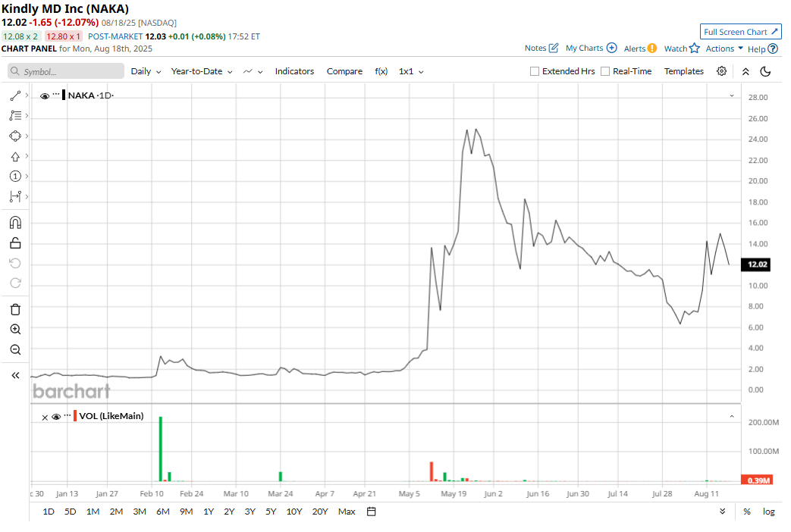
Task: Select the trend line drawing tool
Action: [15, 95]
